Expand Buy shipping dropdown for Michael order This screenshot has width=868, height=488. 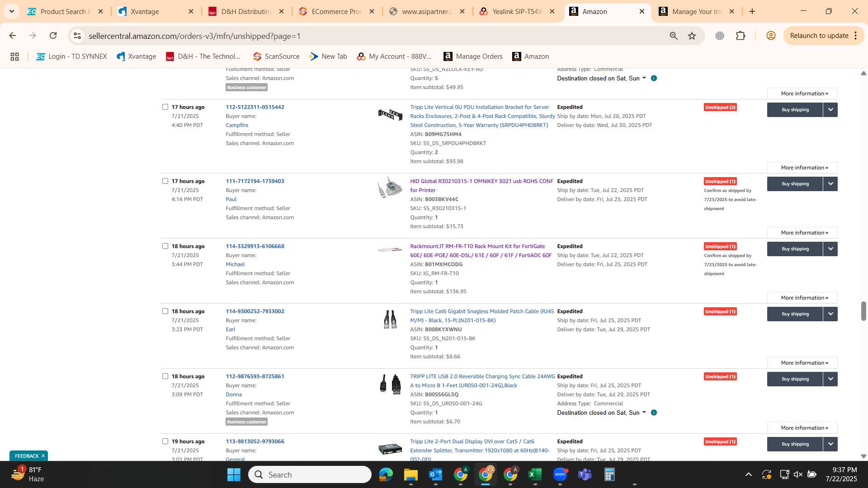[x=830, y=249]
